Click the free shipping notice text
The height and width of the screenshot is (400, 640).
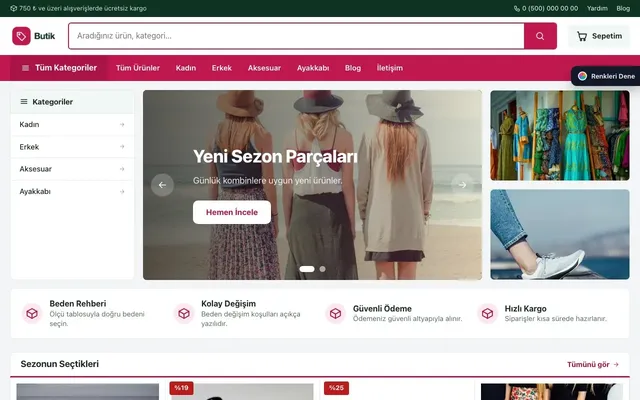pyautogui.click(x=83, y=8)
